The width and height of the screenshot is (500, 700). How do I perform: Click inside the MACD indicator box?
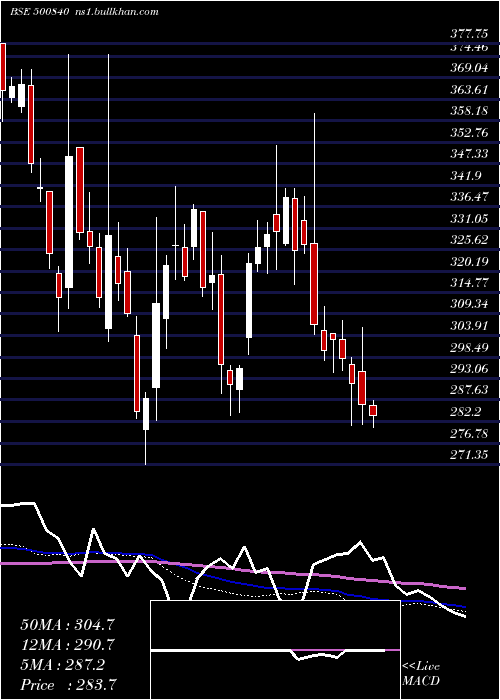pyautogui.click(x=275, y=650)
